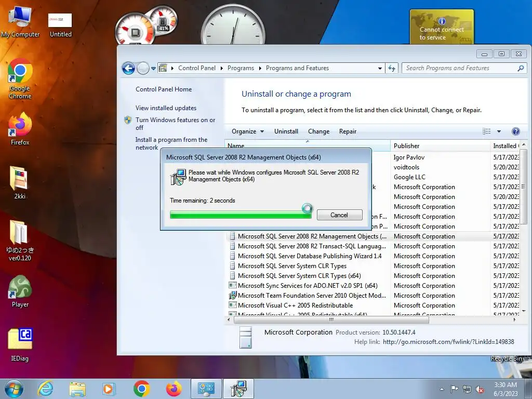Image resolution: width=532 pixels, height=399 pixels.
Task: Open Control Panel Home link
Action: pos(164,89)
